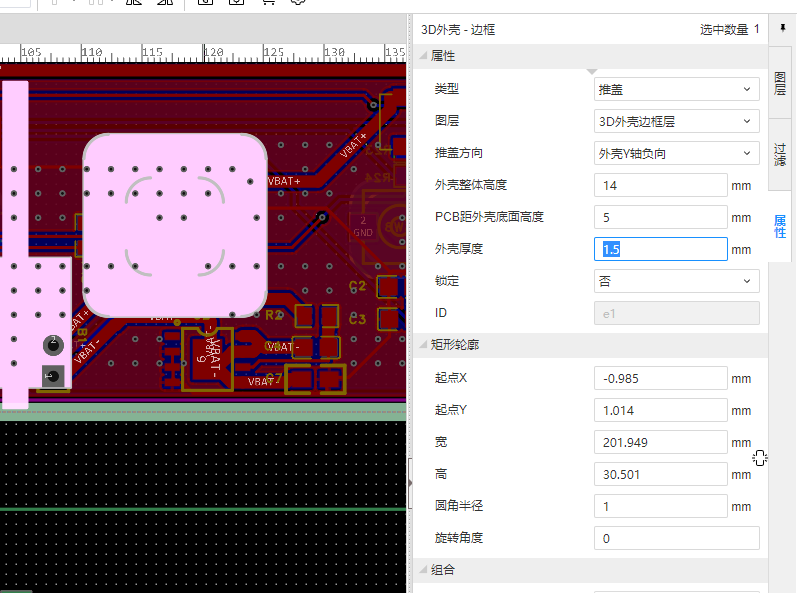Open the 类型 dropdown showing 推盖

pyautogui.click(x=676, y=89)
